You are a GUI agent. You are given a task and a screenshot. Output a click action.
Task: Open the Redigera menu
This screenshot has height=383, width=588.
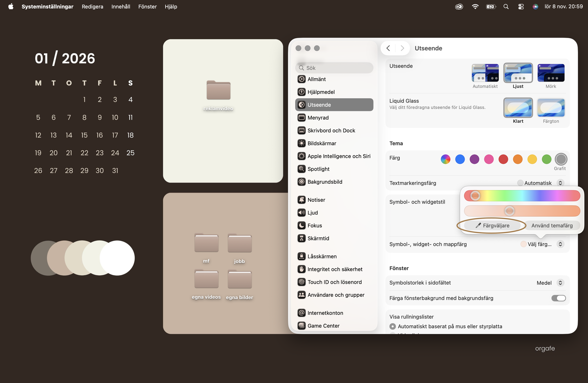tap(92, 7)
